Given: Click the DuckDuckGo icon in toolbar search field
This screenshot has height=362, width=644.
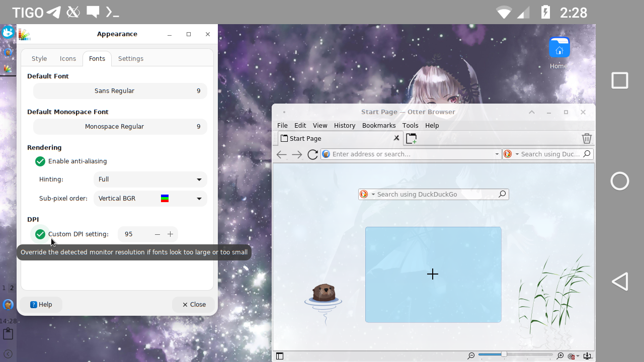Looking at the screenshot, I should pyautogui.click(x=508, y=154).
